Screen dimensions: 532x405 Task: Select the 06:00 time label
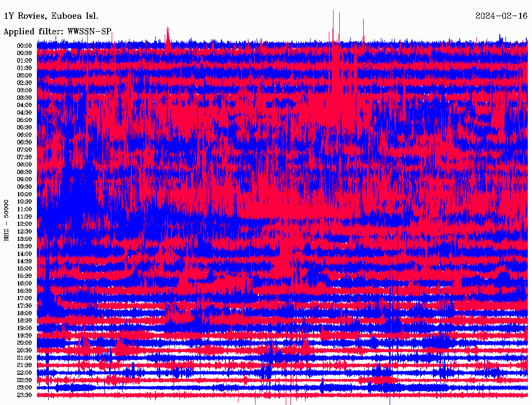click(25, 135)
